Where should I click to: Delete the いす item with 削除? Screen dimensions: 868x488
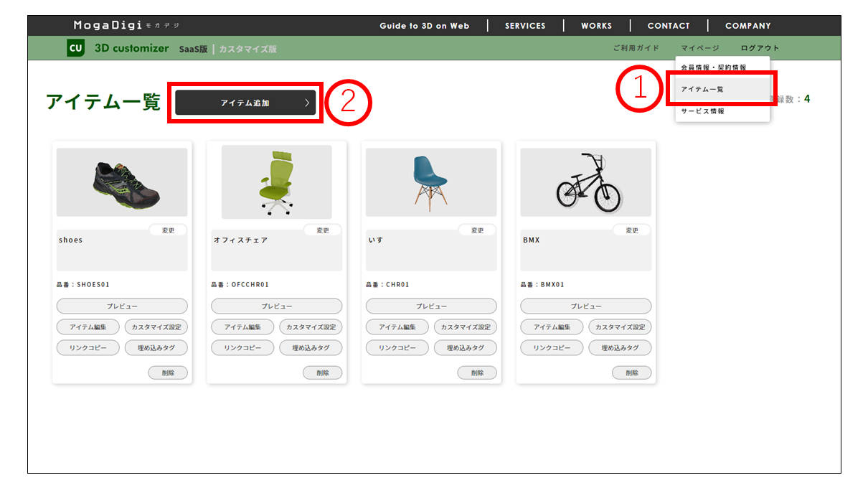point(477,372)
